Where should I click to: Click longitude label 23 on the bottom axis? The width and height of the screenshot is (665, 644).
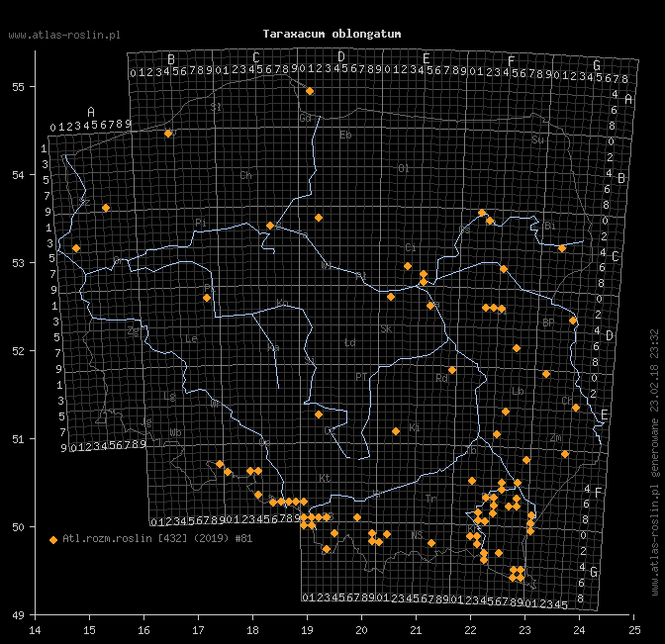(x=525, y=630)
